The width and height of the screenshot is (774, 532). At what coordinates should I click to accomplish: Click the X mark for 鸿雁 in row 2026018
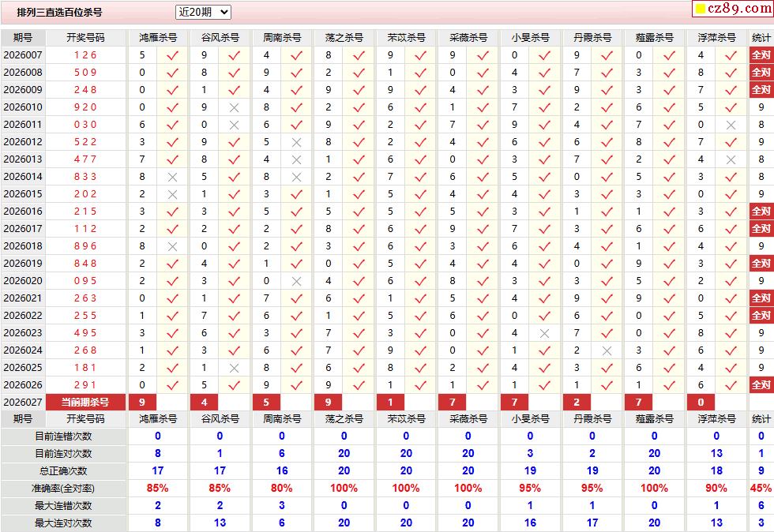(172, 246)
